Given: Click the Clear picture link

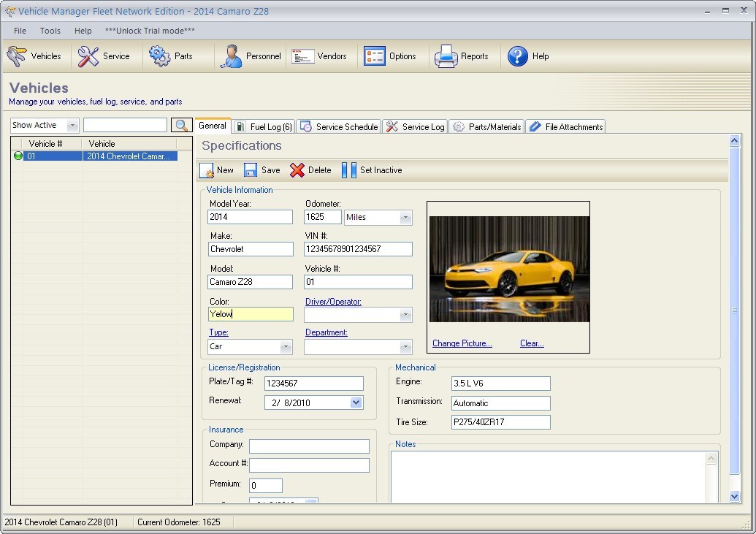Looking at the screenshot, I should (x=531, y=343).
